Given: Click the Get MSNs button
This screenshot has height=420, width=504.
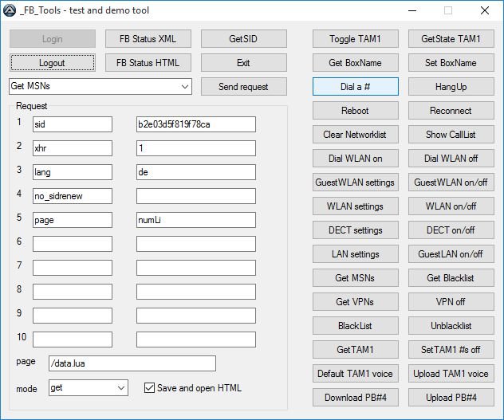Looking at the screenshot, I should 356,277.
